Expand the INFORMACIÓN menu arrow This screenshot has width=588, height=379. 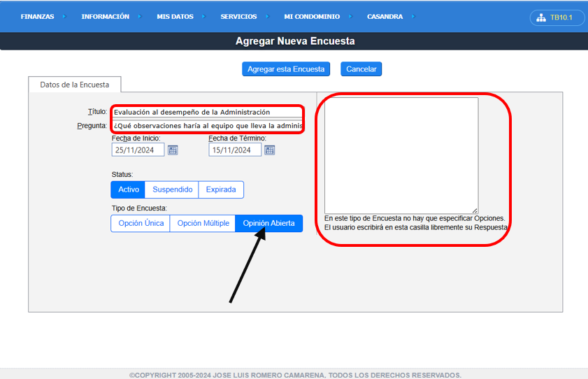139,17
